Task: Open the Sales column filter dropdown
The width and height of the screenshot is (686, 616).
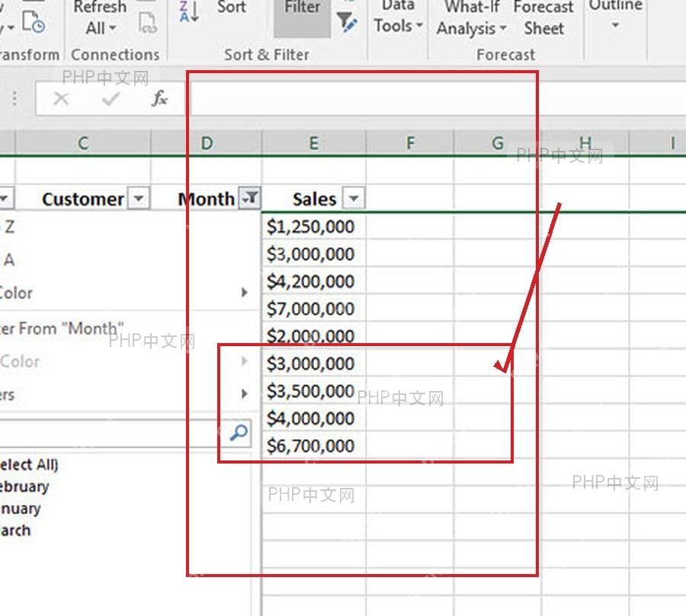Action: [354, 199]
